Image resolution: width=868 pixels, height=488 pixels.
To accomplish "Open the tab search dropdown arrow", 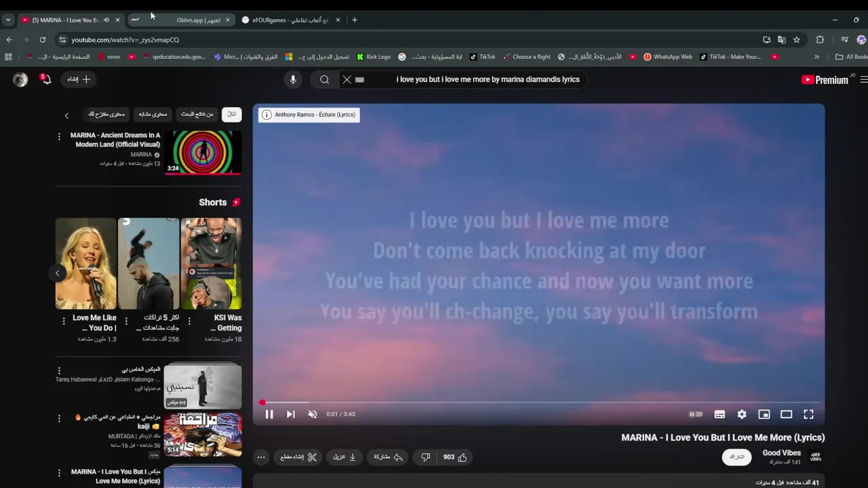I will tap(8, 20).
